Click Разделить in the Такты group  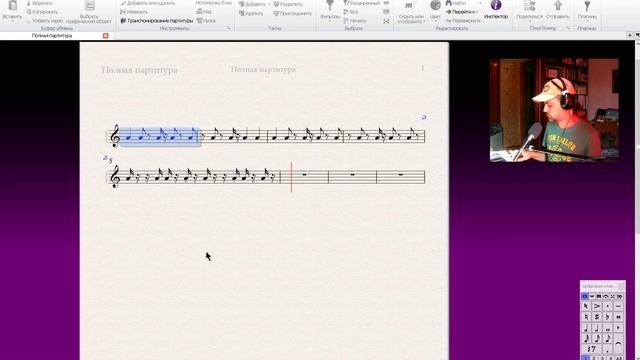tap(288, 4)
